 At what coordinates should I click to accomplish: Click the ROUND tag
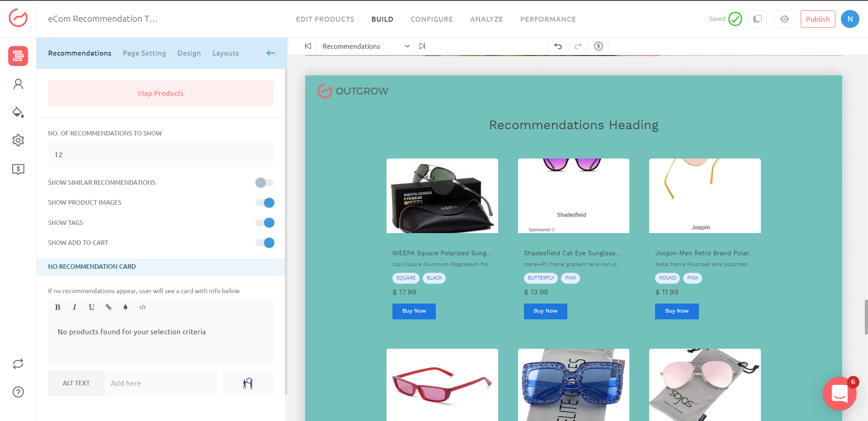667,278
